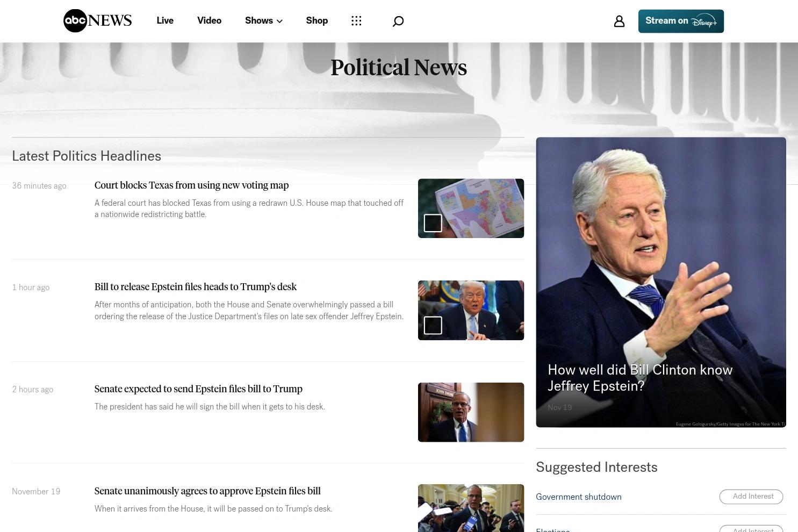Screen dimensions: 798x532
Task: Click summary 'When it arrives from the House...'
Action: pos(213,508)
